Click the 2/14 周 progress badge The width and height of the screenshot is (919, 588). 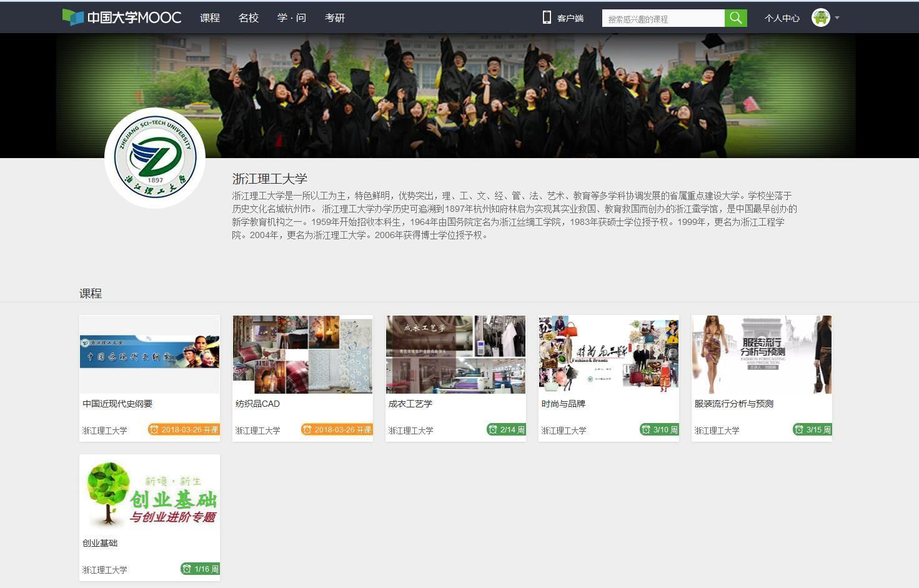(506, 429)
